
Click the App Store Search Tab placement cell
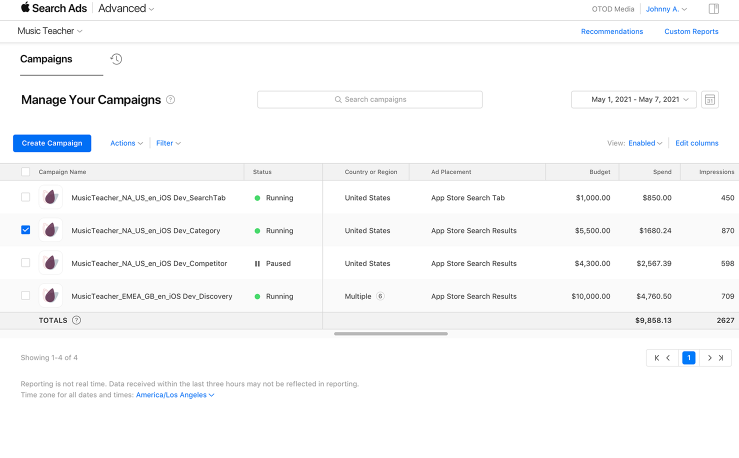coord(468,198)
